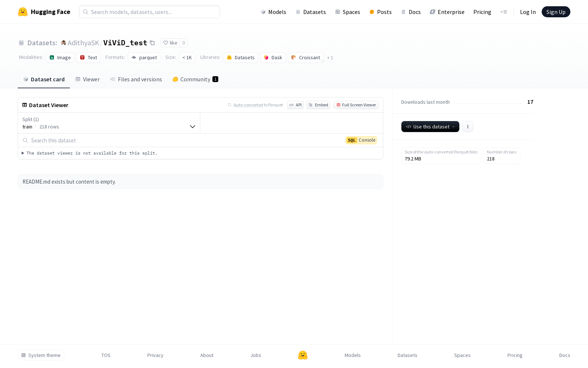This screenshot has height=368, width=588.
Task: Click the Dask library badge
Action: click(x=273, y=57)
